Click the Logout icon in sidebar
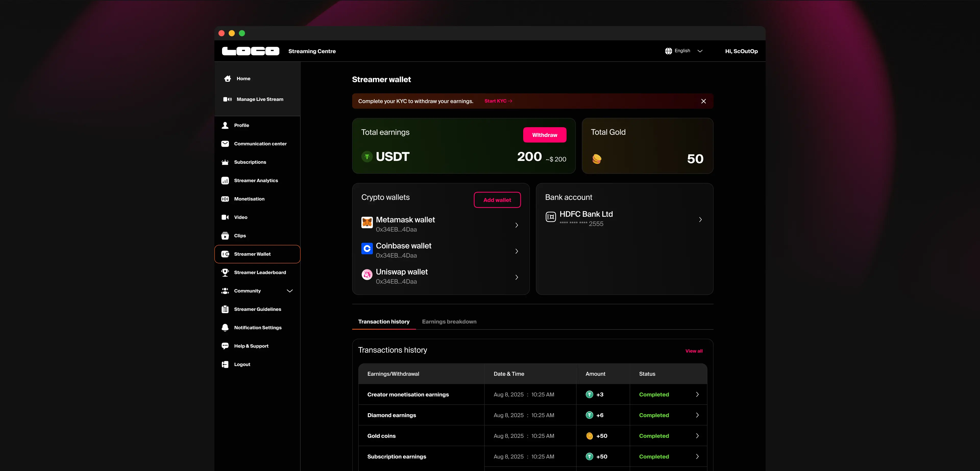Screen dimensions: 980x471 pyautogui.click(x=225, y=364)
